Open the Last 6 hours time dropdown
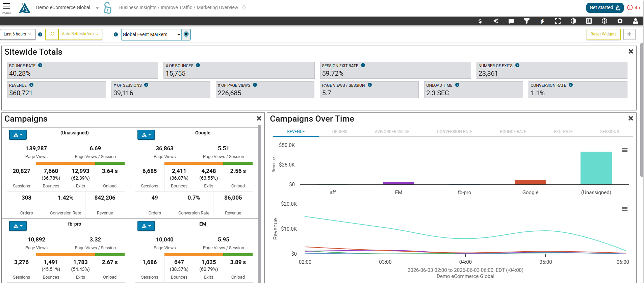This screenshot has width=644, height=283. (18, 34)
